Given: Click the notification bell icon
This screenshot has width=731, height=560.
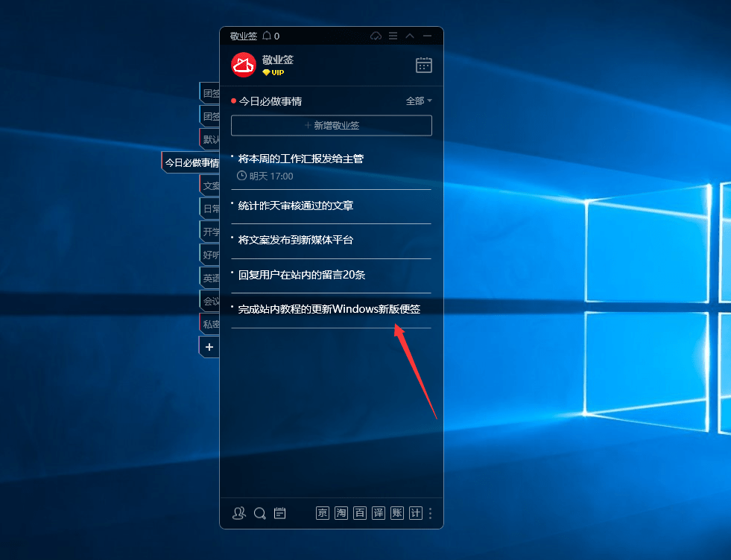Looking at the screenshot, I should click(x=267, y=36).
